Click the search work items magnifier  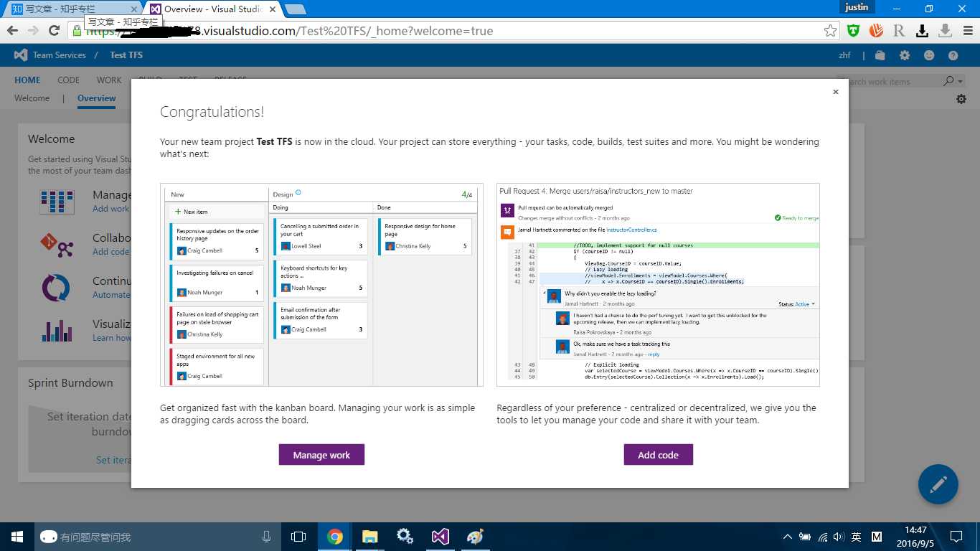coord(949,81)
